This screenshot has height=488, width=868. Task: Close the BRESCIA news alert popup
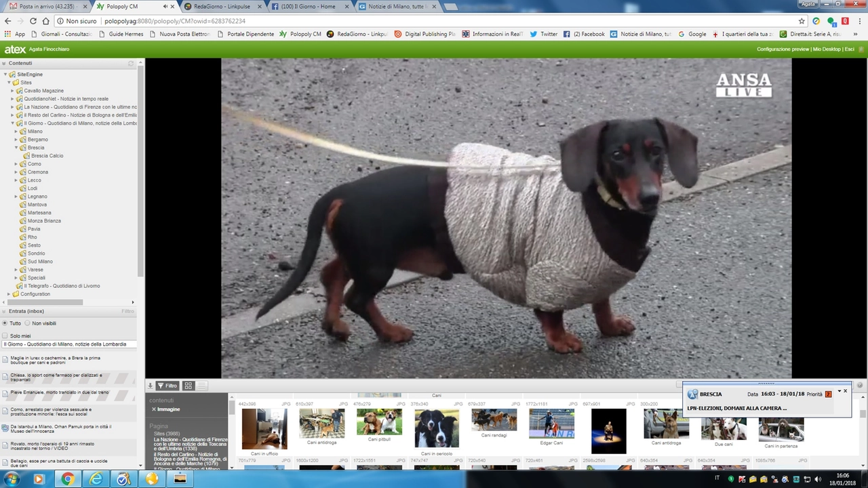click(x=845, y=391)
